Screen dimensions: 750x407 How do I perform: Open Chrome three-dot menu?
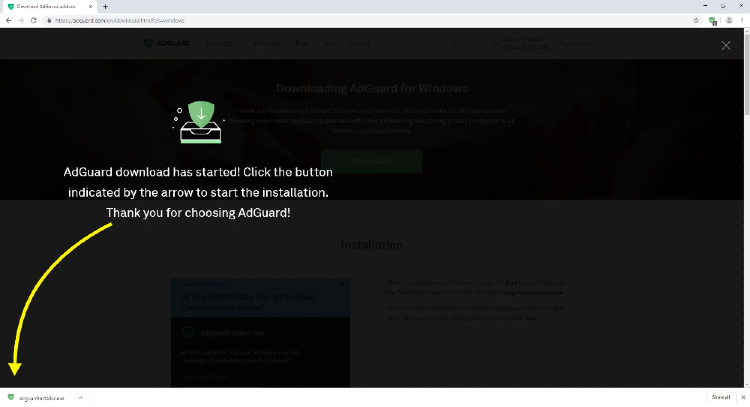coord(742,21)
